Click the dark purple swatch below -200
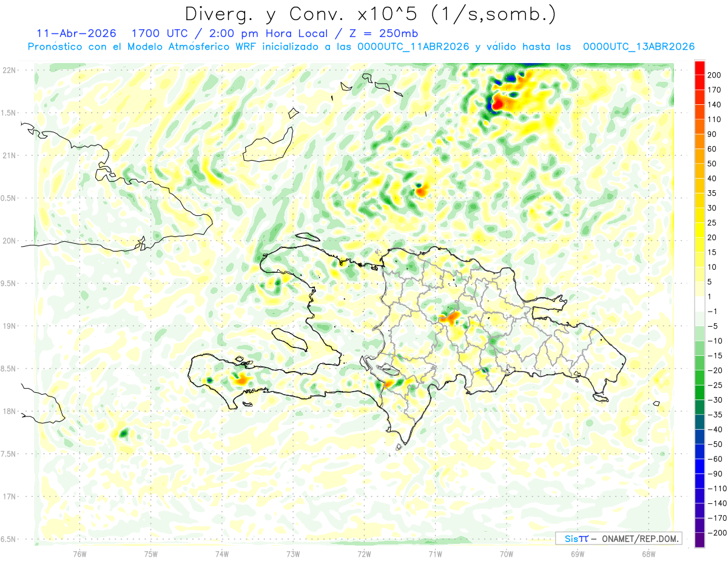The width and height of the screenshot is (728, 562). [699, 540]
